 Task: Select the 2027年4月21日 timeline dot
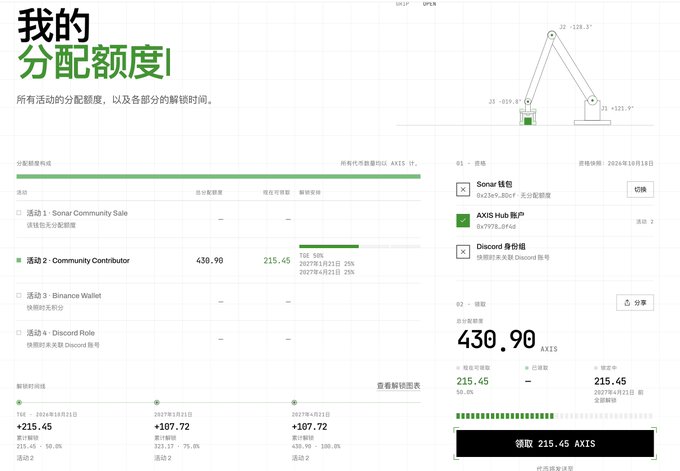pos(294,402)
